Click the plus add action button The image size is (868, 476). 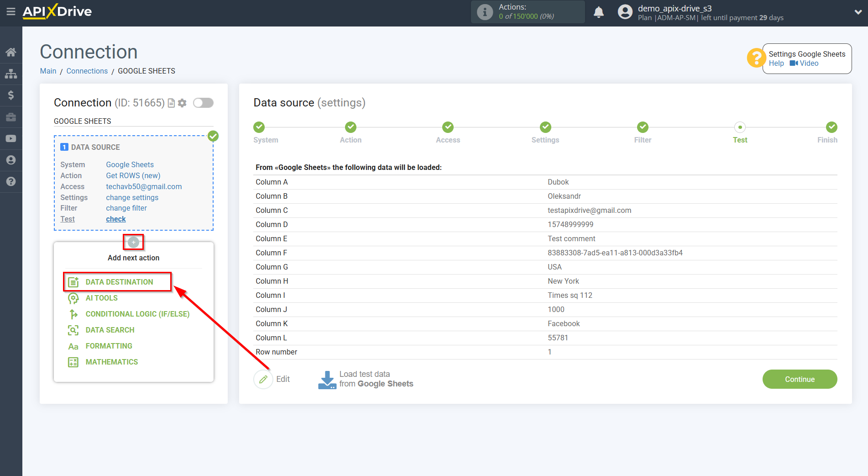pos(133,242)
